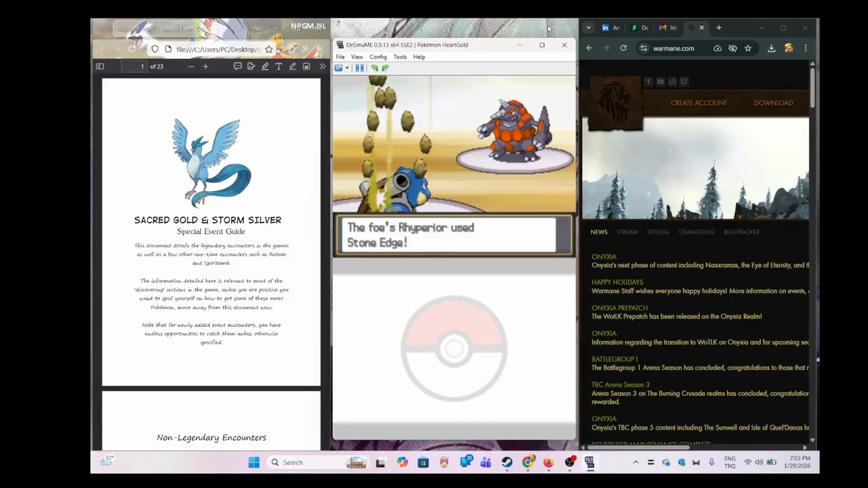Open the DeSmuME View menu
The height and width of the screenshot is (488, 868).
tap(357, 57)
